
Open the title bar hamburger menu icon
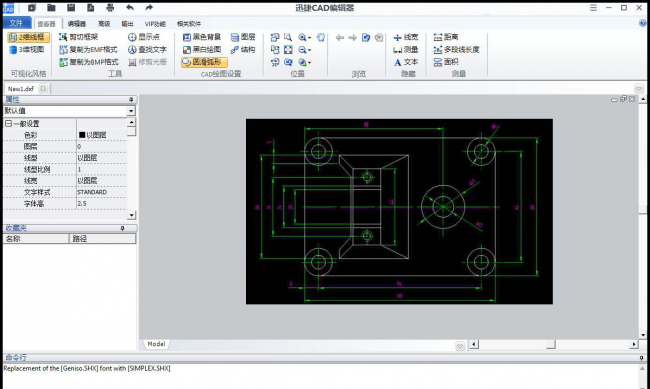tap(594, 7)
